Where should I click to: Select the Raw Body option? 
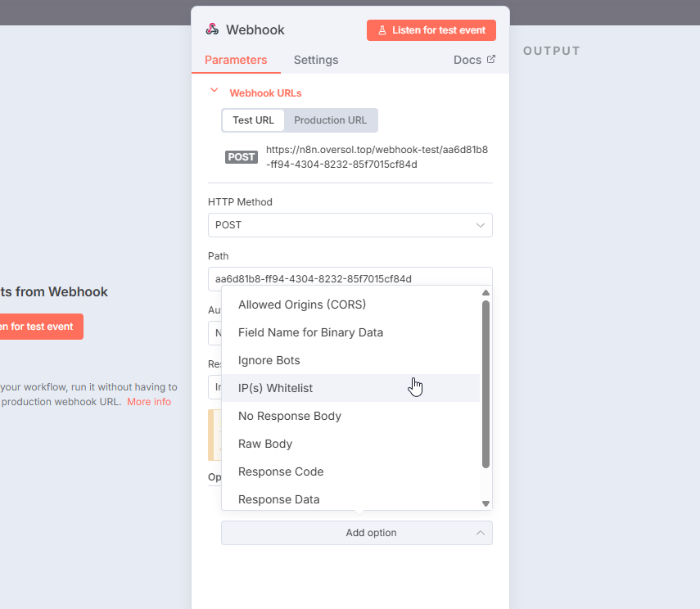point(264,444)
